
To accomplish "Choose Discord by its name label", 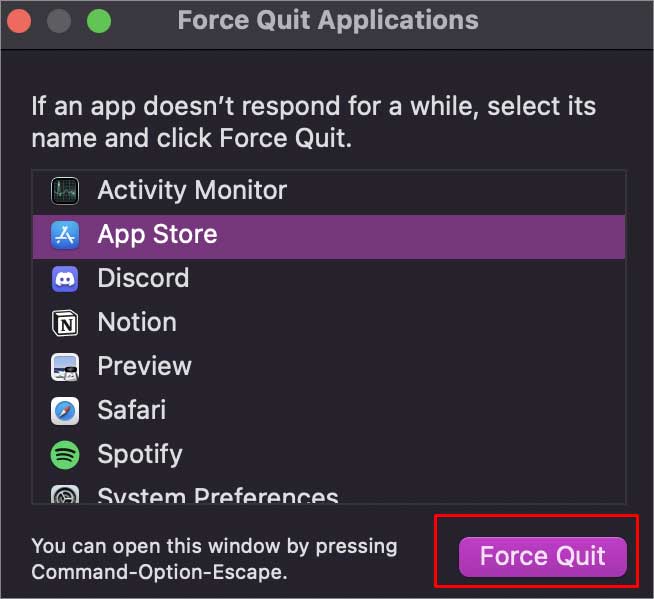I will point(143,278).
